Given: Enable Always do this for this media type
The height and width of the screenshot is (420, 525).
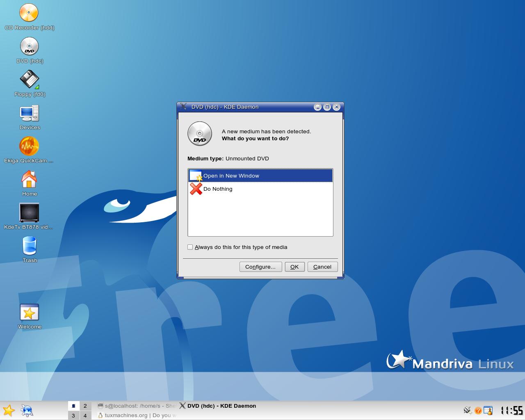Looking at the screenshot, I should [190, 247].
